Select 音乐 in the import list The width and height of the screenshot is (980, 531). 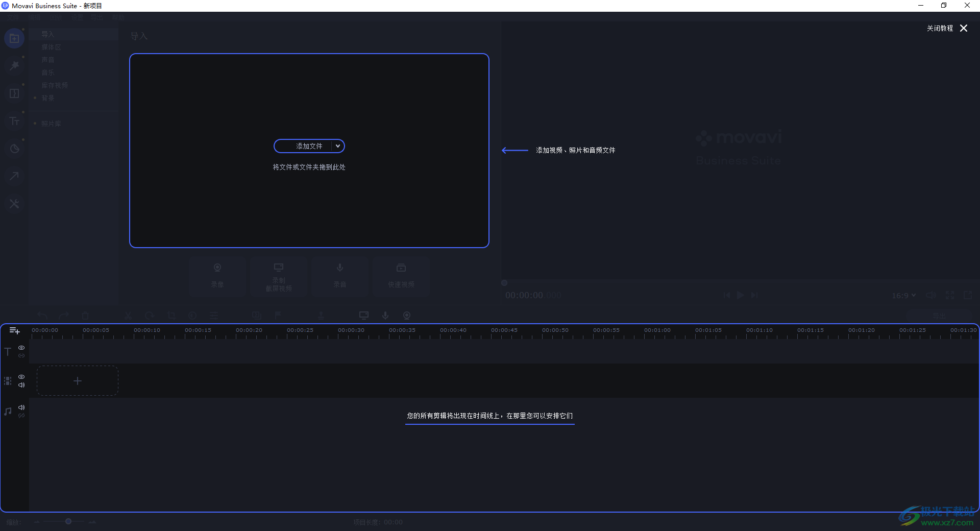pyautogui.click(x=48, y=73)
